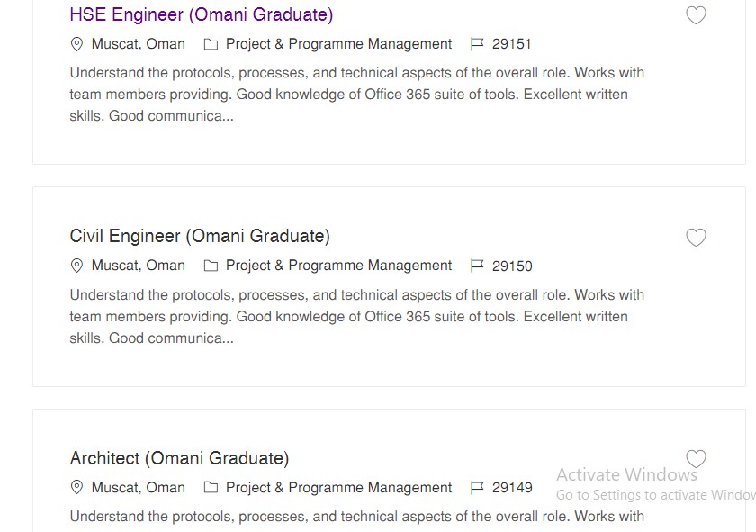Viewport: 756px width, 532px height.
Task: Open Civil Engineer (Omani Graduate) listing
Action: (x=200, y=237)
